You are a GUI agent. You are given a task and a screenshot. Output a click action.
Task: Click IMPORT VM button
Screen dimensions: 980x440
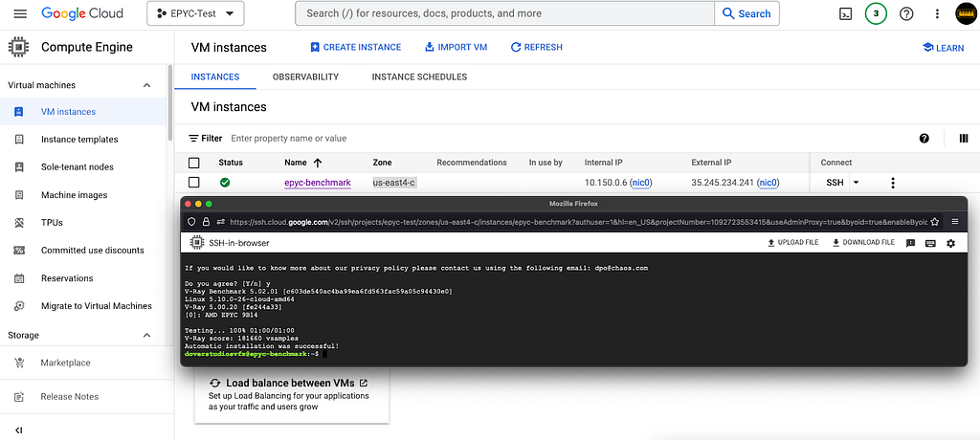[x=456, y=47]
